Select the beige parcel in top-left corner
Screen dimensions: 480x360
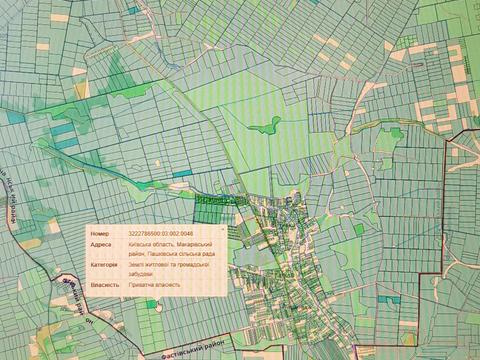(x=59, y=18)
